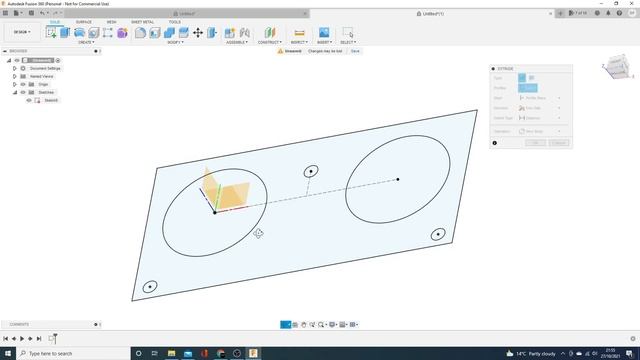Choose the Shell tool icon

click(155, 32)
